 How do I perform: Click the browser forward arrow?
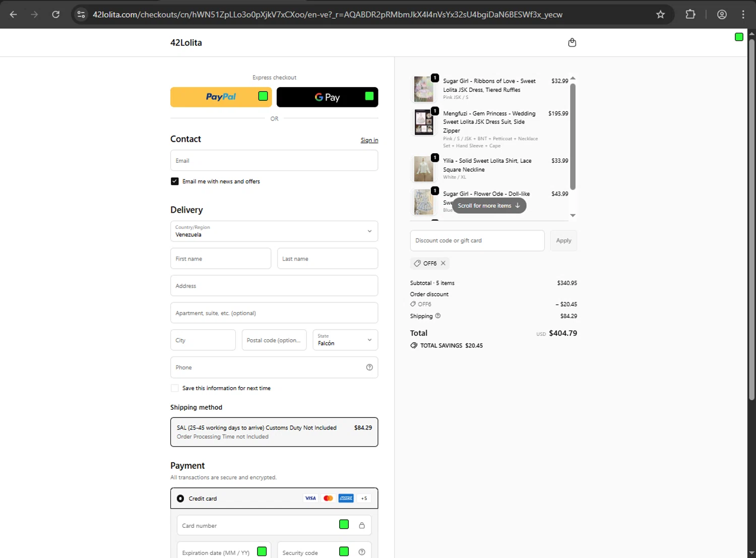click(x=34, y=15)
